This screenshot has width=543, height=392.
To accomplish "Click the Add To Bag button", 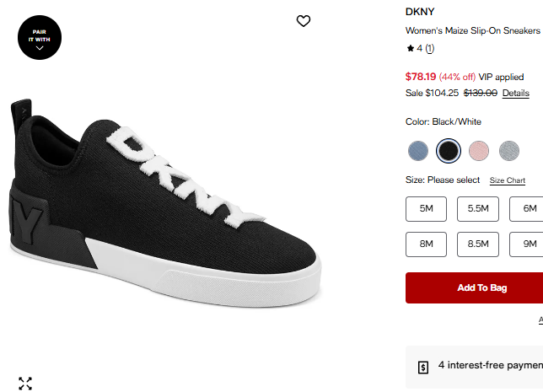I will coord(482,287).
